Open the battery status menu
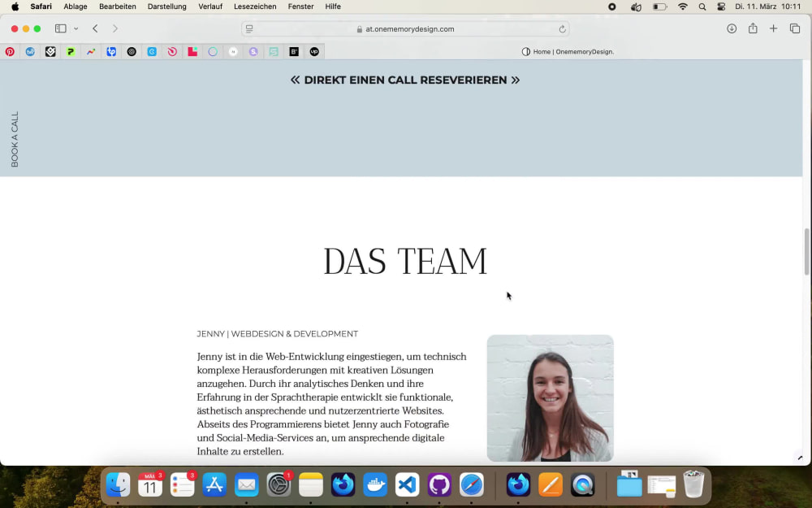This screenshot has height=508, width=812. click(659, 7)
